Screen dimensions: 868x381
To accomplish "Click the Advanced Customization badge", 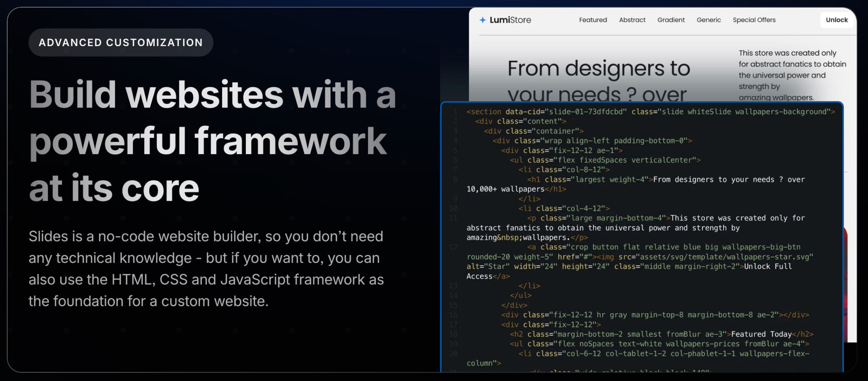I will pyautogui.click(x=120, y=43).
